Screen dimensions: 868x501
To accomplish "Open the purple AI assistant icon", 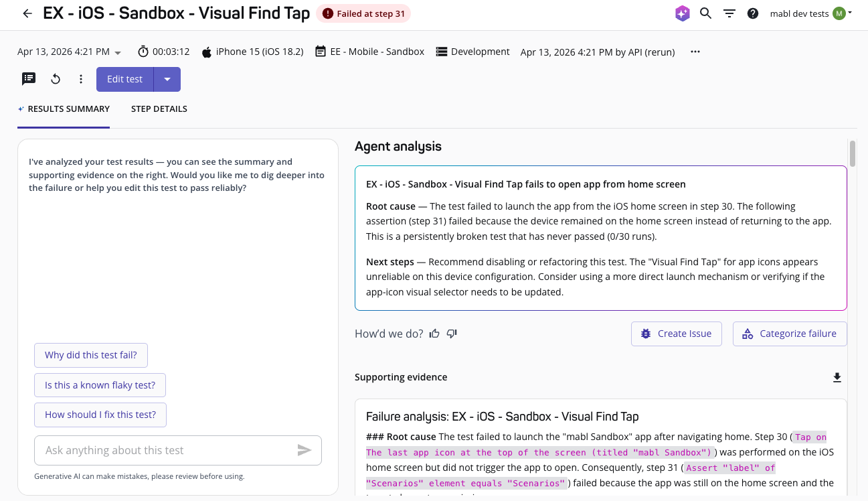I will pos(682,13).
